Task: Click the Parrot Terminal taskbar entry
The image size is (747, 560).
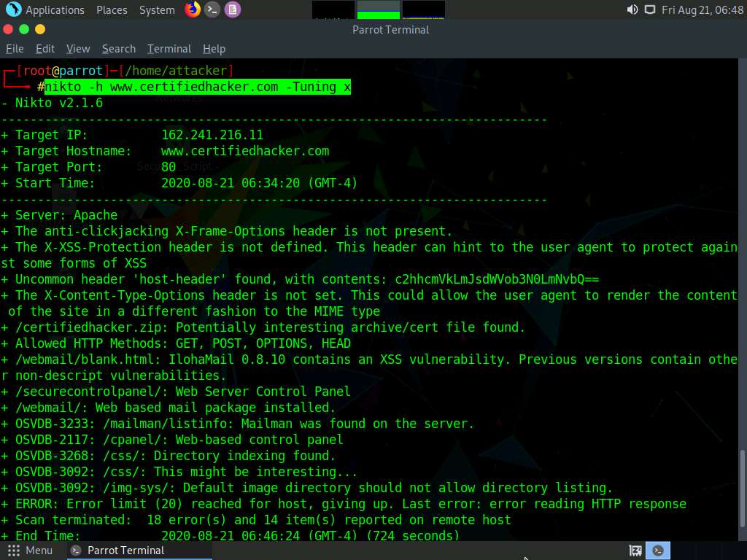Action: pos(139,551)
